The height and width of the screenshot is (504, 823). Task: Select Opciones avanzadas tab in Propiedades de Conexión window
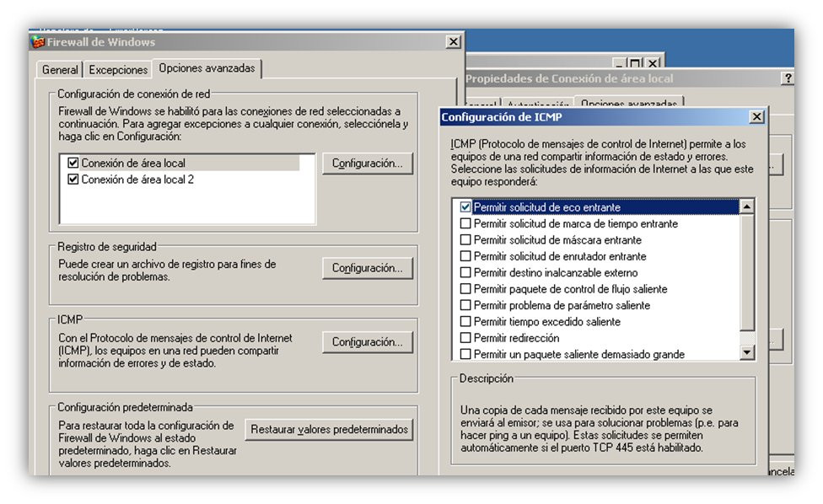pos(629,102)
